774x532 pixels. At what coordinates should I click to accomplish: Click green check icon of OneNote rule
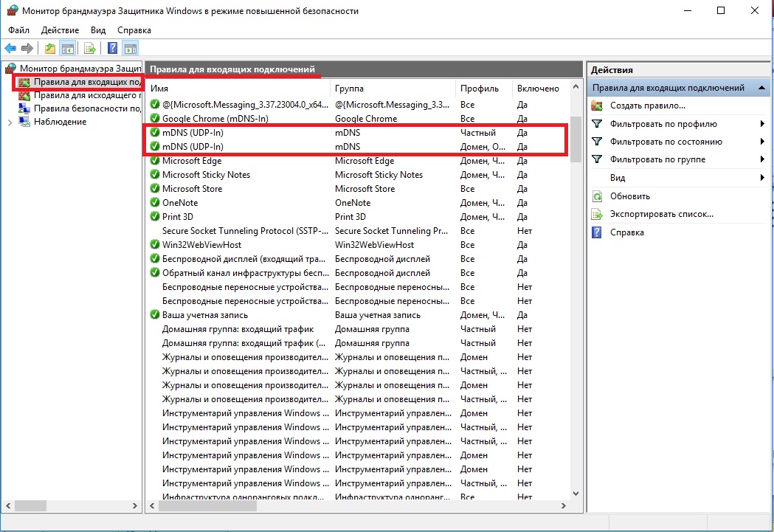[155, 202]
